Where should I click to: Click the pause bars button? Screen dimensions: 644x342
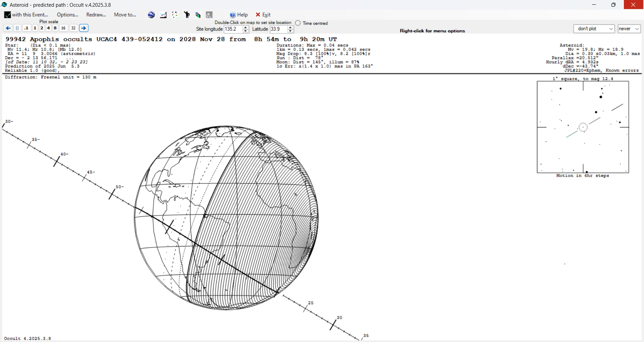pyautogui.click(x=17, y=28)
